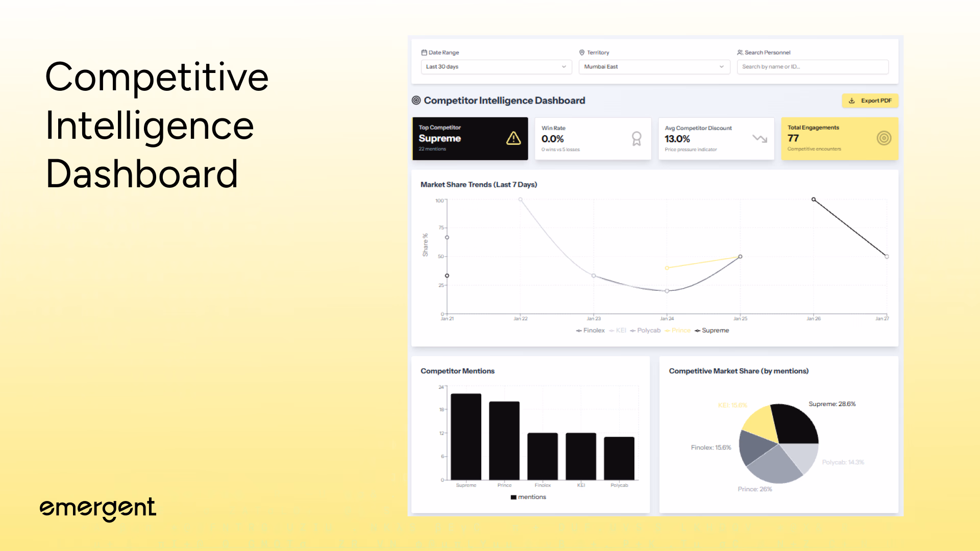Click the Prince bar in Competitor Mentions
980x551 pixels.
click(504, 441)
